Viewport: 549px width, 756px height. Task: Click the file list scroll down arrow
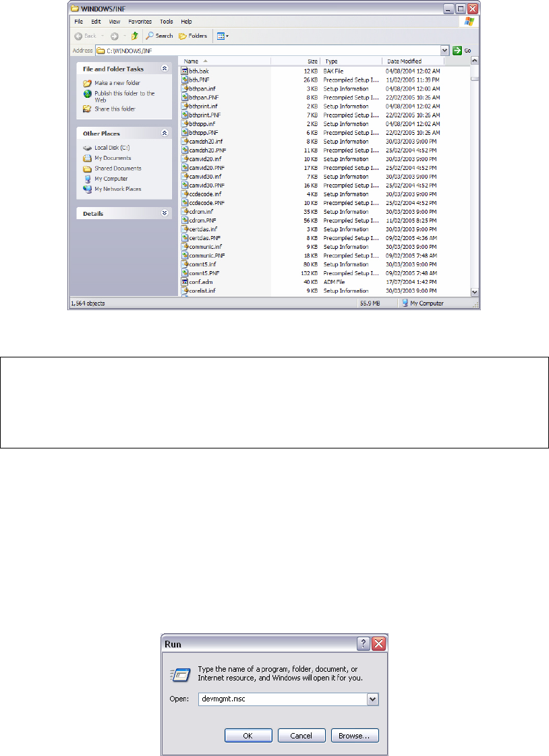click(475, 292)
